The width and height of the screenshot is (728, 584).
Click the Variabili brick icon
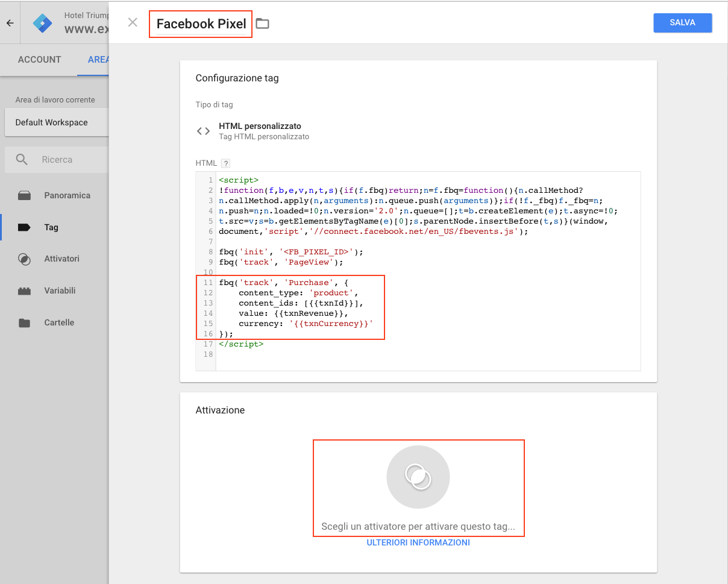24,291
